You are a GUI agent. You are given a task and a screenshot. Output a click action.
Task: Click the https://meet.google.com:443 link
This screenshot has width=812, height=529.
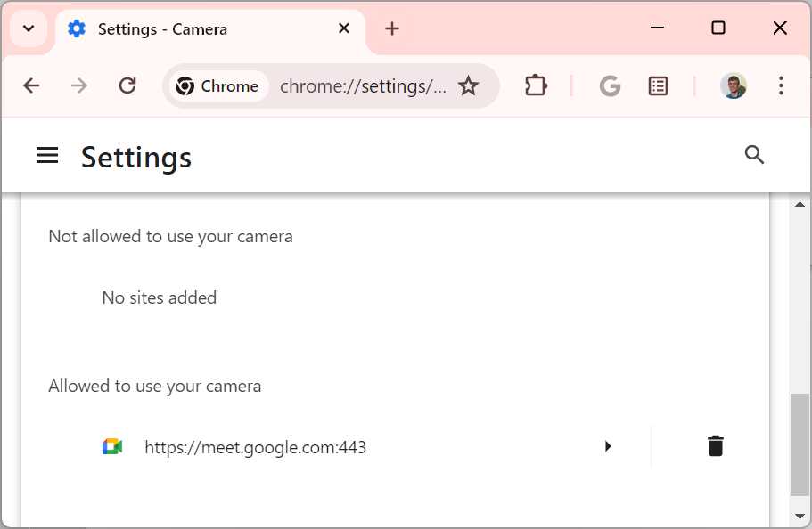[255, 446]
